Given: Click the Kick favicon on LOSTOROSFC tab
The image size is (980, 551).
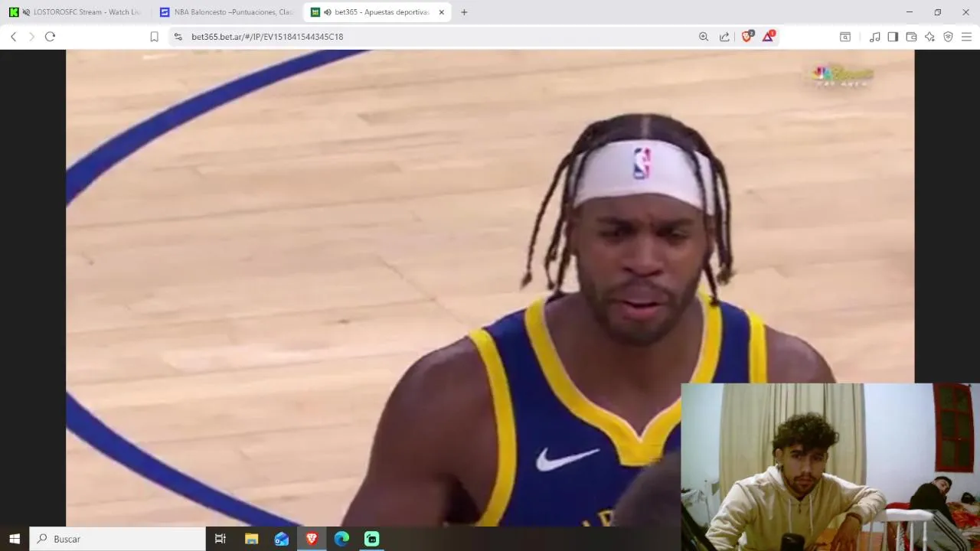Looking at the screenshot, I should pos(14,12).
